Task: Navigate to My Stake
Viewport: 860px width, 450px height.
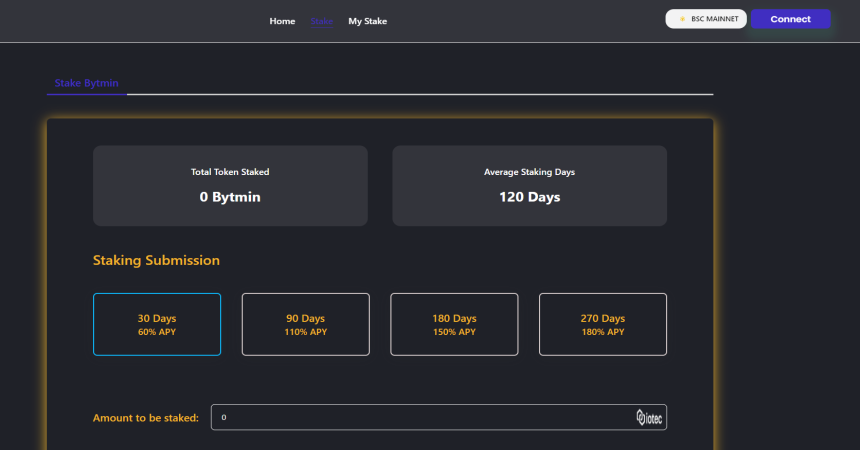Action: [367, 21]
